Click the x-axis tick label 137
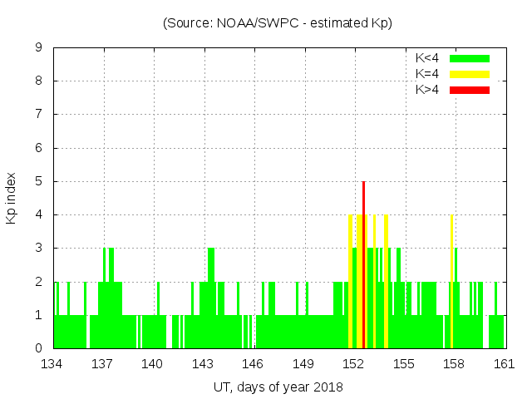This screenshot has height=399, width=532. tap(103, 364)
